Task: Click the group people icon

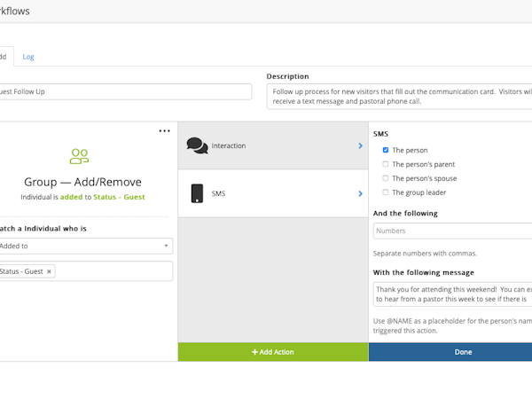Action: (x=79, y=156)
